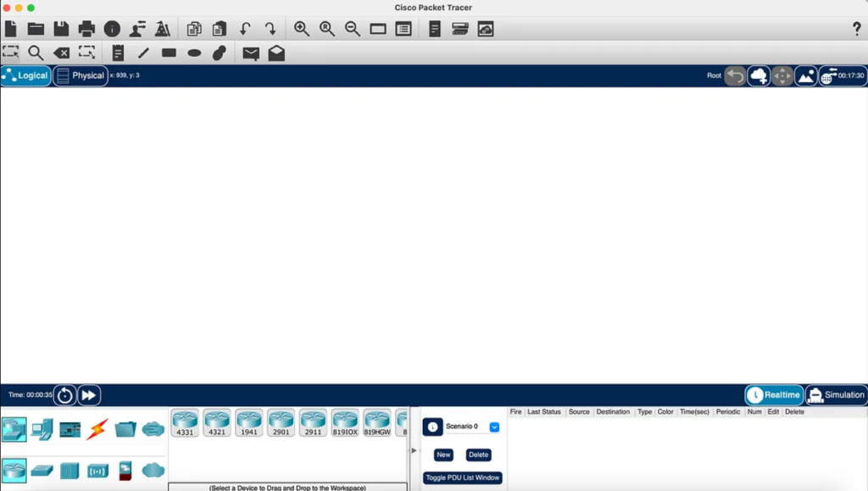Zoom out with the minus magnifier
868x491 pixels.
[x=353, y=29]
